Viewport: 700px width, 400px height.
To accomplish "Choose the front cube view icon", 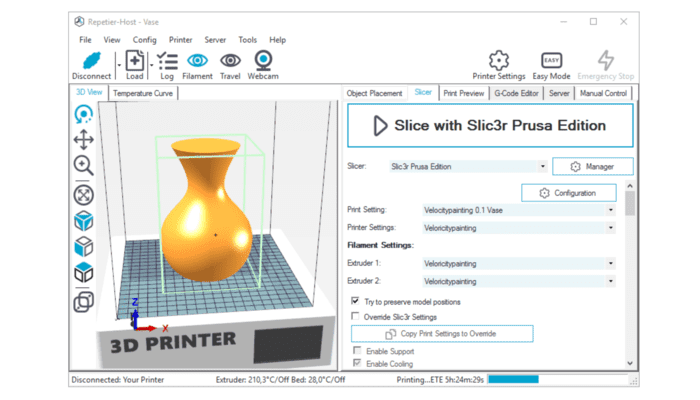I will 83,246.
